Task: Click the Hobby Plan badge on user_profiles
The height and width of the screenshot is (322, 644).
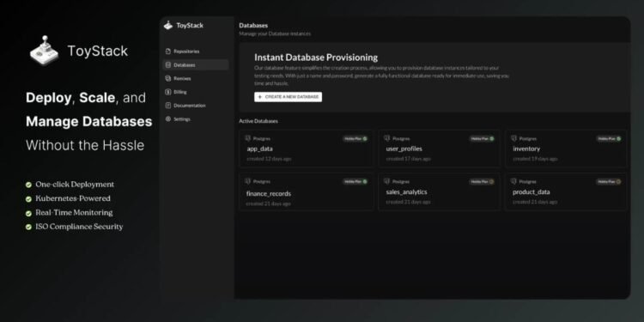Action: coord(483,139)
